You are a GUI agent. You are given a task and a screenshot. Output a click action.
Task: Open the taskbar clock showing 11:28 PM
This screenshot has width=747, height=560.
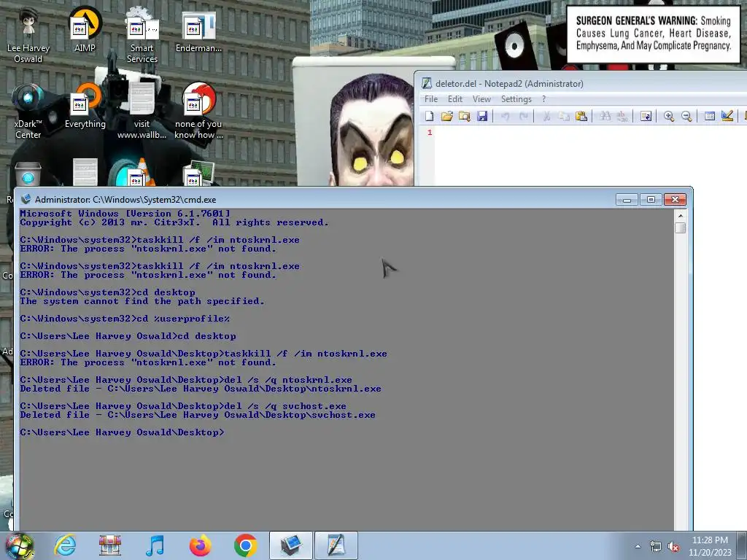[x=710, y=546]
